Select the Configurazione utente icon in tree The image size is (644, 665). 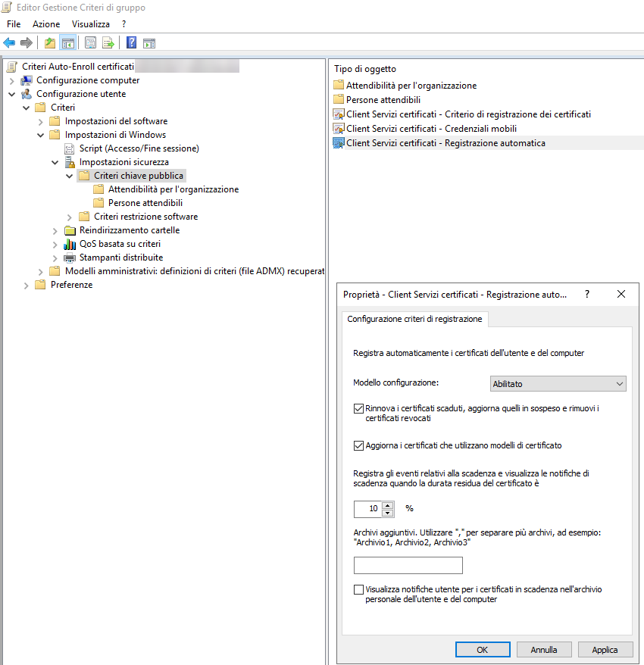(x=27, y=94)
